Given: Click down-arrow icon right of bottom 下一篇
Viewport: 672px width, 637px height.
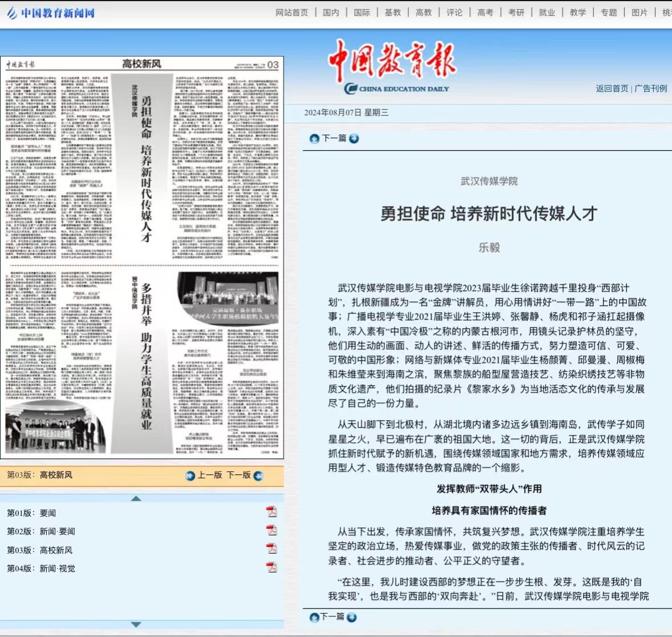Looking at the screenshot, I should [x=352, y=617].
